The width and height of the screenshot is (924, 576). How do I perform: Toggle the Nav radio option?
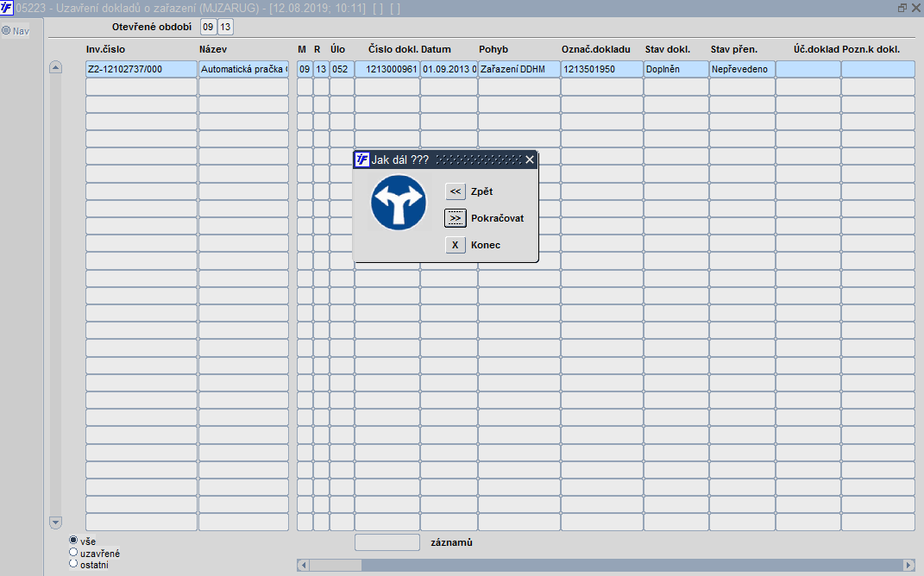[x=6, y=30]
